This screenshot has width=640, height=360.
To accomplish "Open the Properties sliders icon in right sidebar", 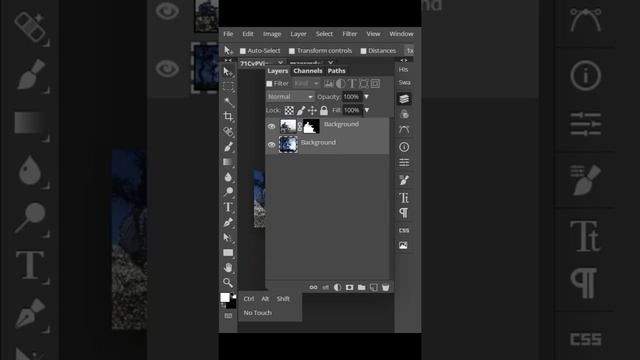I will [x=404, y=163].
